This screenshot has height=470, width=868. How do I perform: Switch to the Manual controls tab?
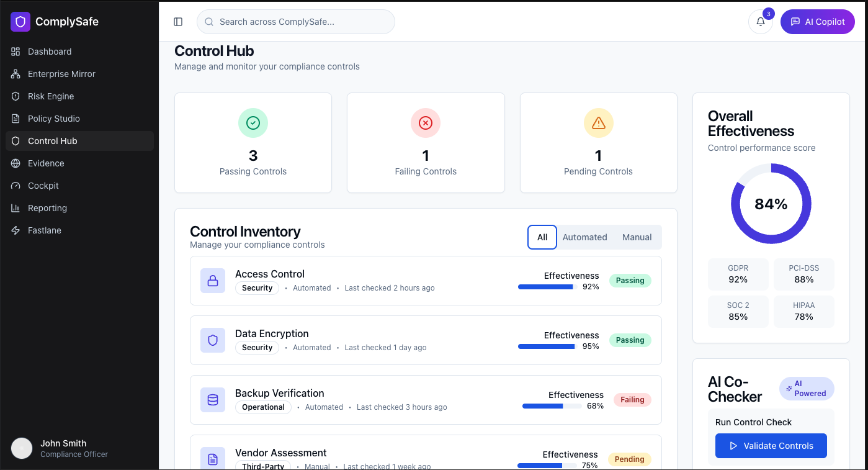(x=637, y=237)
